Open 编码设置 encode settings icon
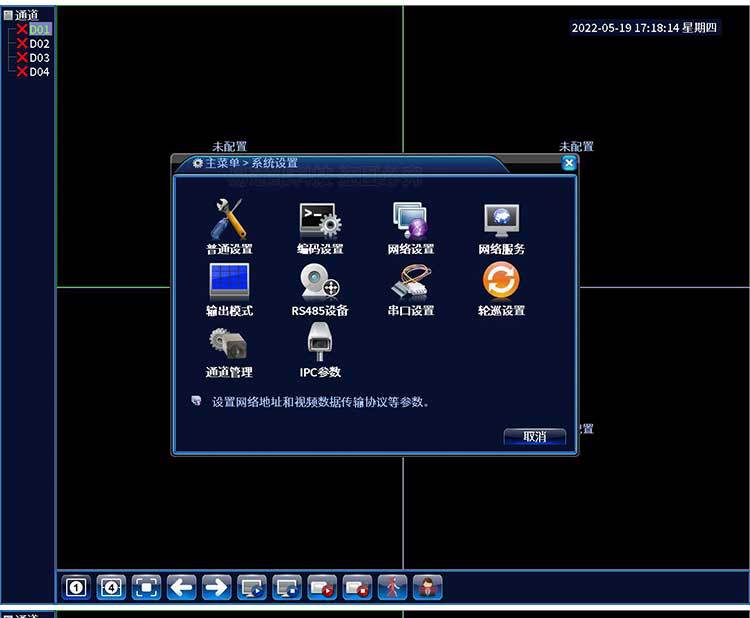The width and height of the screenshot is (750, 618). 320,227
